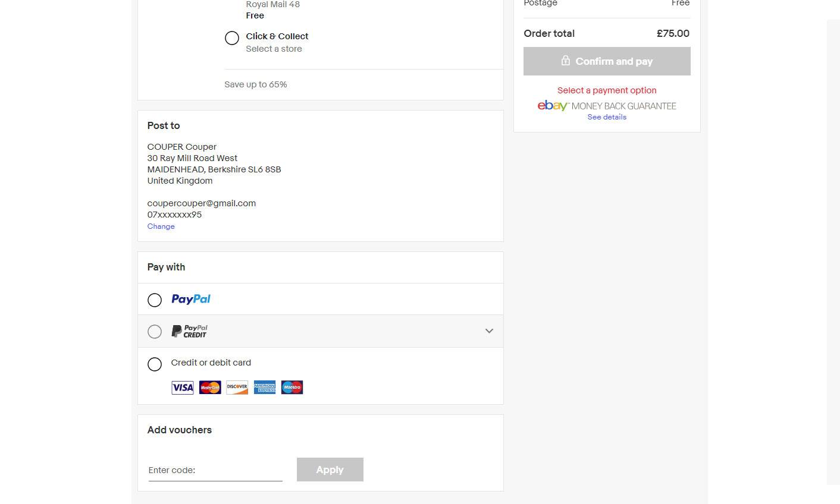Expand the PayPal Credit details chevron
The height and width of the screenshot is (504, 840).
(489, 331)
